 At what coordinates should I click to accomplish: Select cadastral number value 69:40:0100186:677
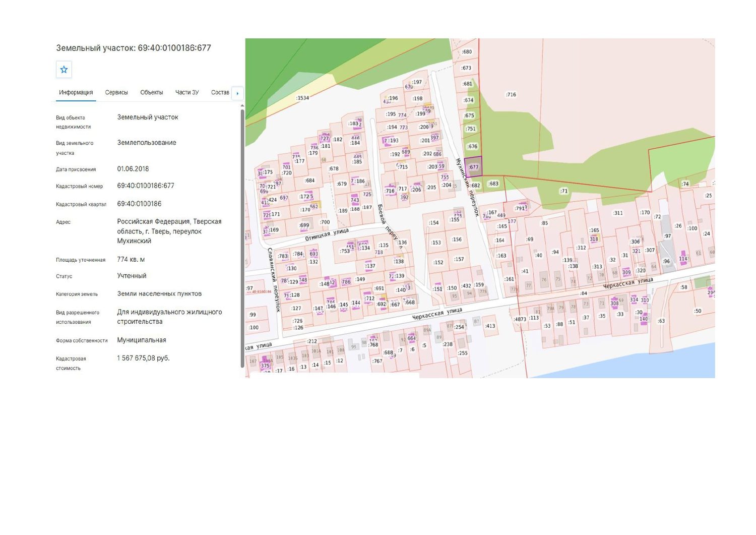pos(146,186)
